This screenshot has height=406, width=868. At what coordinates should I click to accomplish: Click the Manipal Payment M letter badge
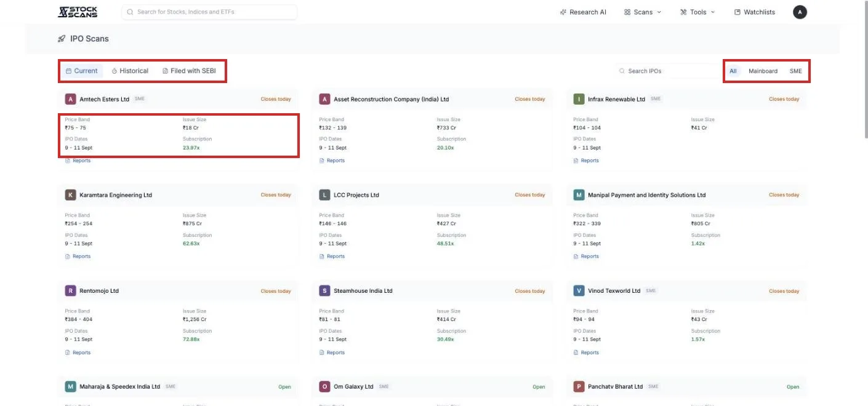tap(579, 195)
